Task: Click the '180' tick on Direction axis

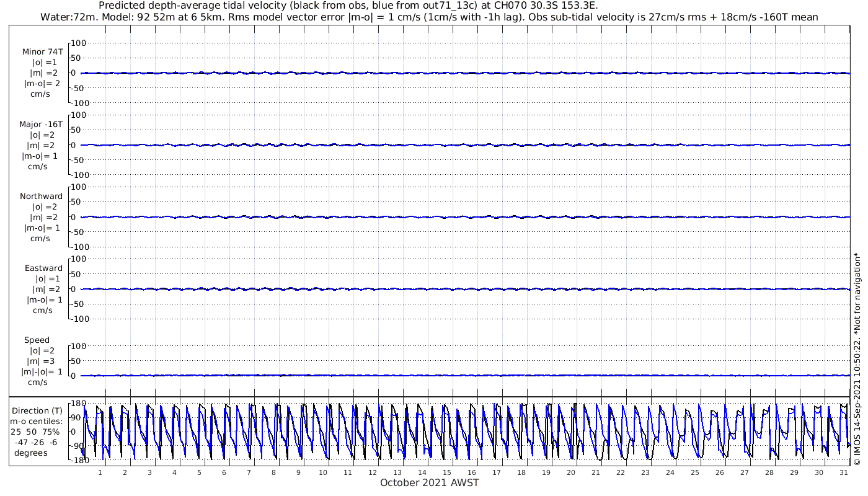Action: [x=78, y=403]
